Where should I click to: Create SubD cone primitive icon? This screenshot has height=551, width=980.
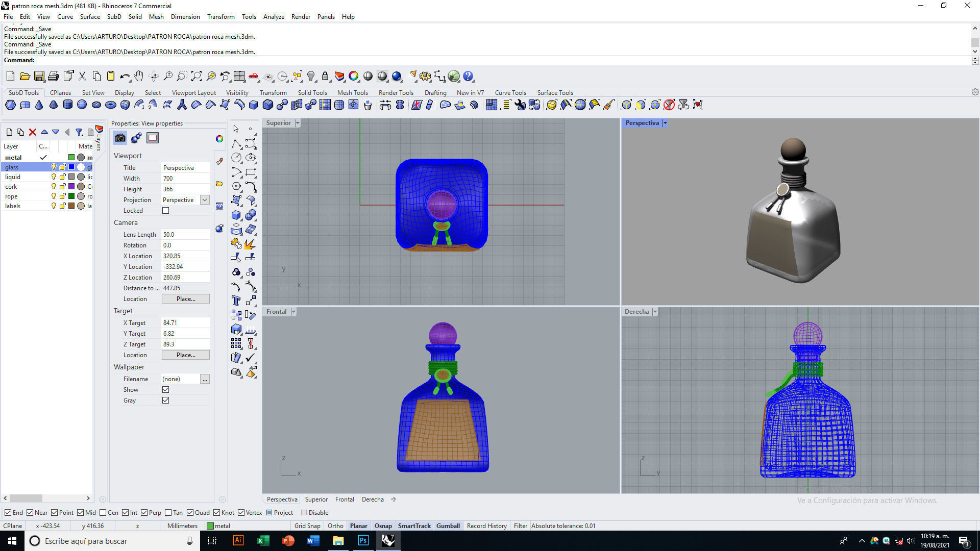(39, 105)
